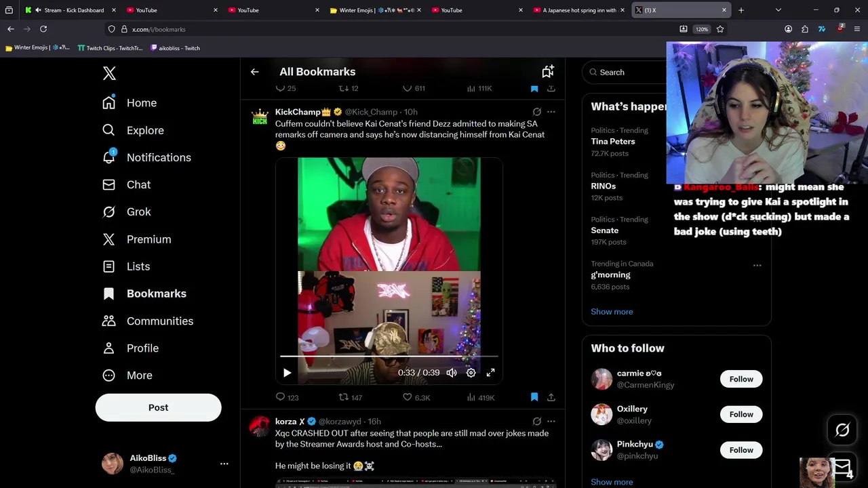The height and width of the screenshot is (488, 868).
Task: Follow Oxillery account
Action: tap(741, 414)
